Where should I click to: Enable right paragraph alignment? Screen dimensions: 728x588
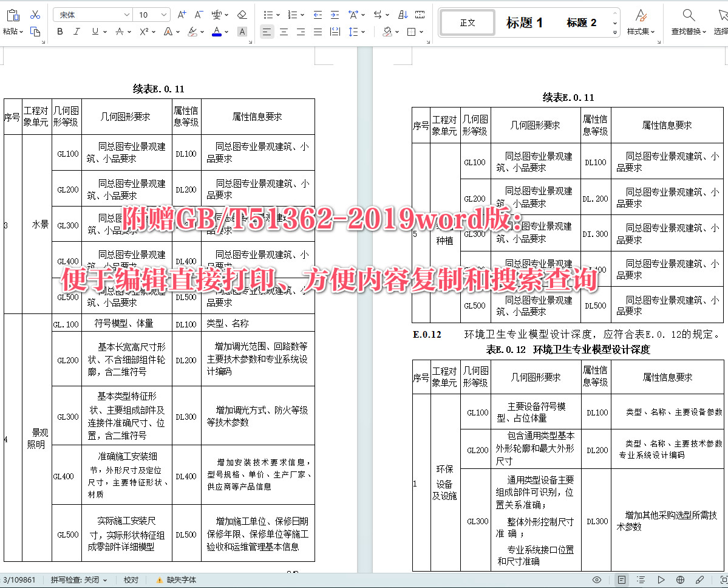300,32
